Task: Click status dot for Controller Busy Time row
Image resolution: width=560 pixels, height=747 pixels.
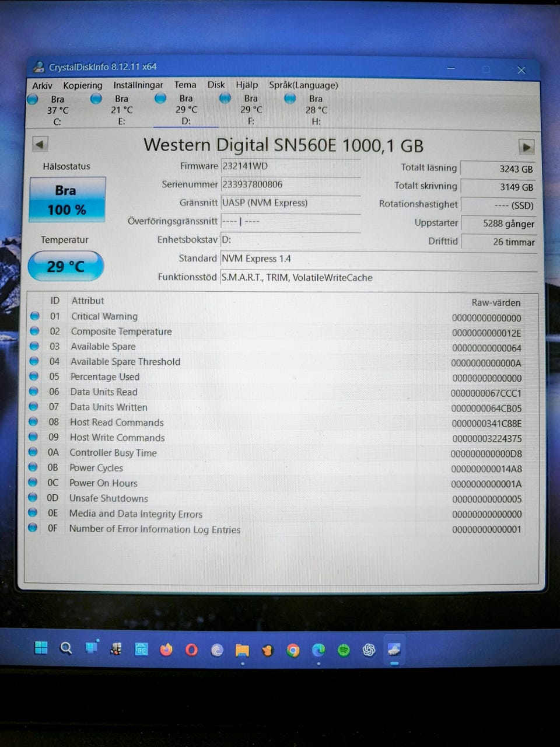Action: (33, 452)
